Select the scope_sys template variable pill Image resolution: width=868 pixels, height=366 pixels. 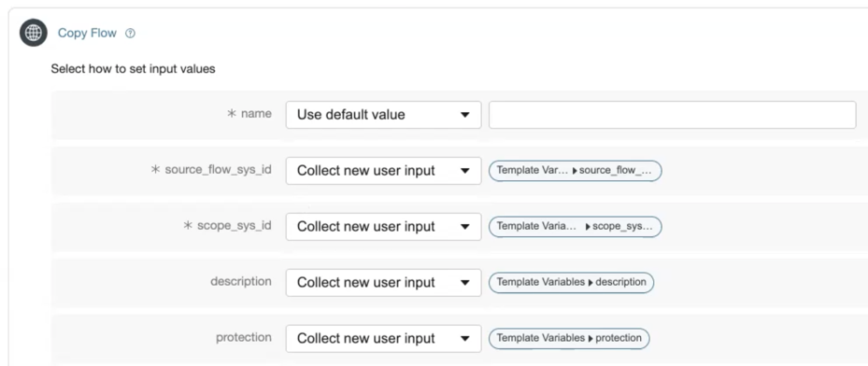click(x=576, y=227)
